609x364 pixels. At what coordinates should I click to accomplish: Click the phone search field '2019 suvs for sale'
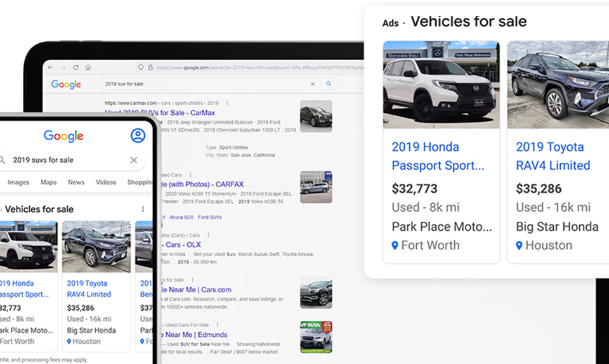coord(70,160)
